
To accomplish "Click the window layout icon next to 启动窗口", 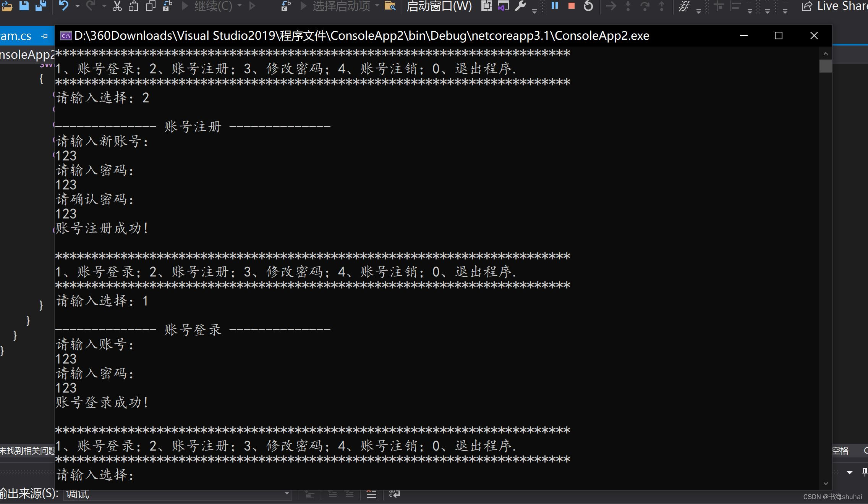I will pos(486,6).
